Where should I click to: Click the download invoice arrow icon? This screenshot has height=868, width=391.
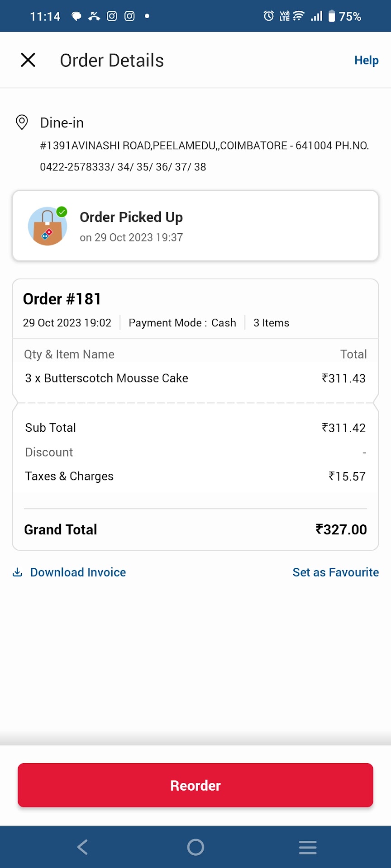click(17, 572)
